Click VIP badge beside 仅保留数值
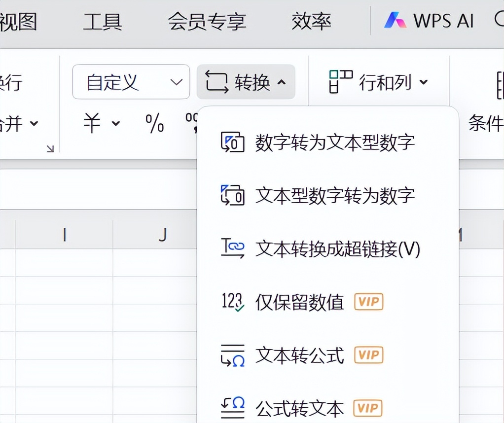This screenshot has width=504, height=423. [x=369, y=302]
